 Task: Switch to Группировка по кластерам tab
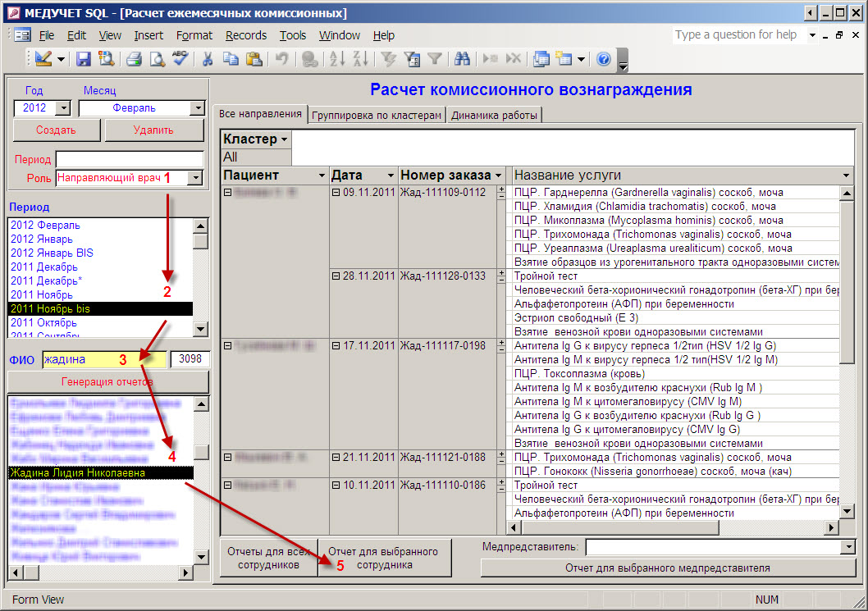point(377,115)
